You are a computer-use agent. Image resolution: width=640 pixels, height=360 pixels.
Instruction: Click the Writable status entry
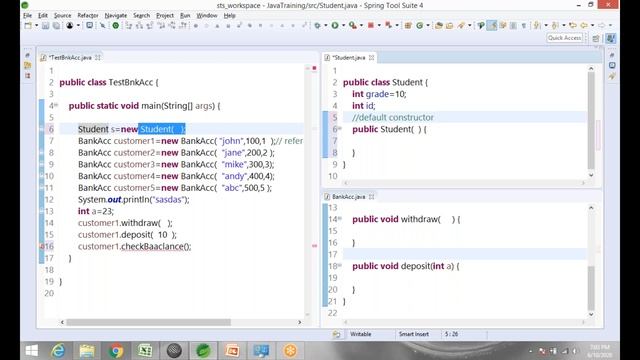click(x=360, y=334)
